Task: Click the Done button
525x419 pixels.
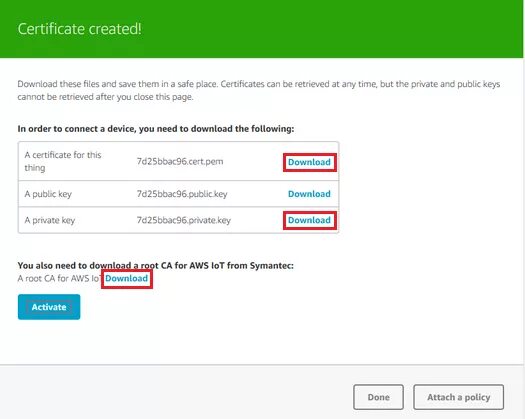Action: (x=378, y=397)
